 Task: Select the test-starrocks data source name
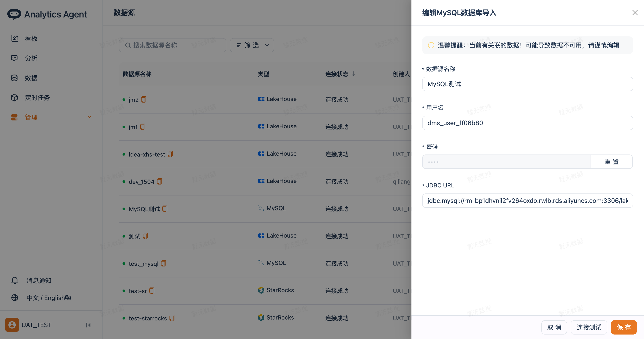[x=148, y=318]
